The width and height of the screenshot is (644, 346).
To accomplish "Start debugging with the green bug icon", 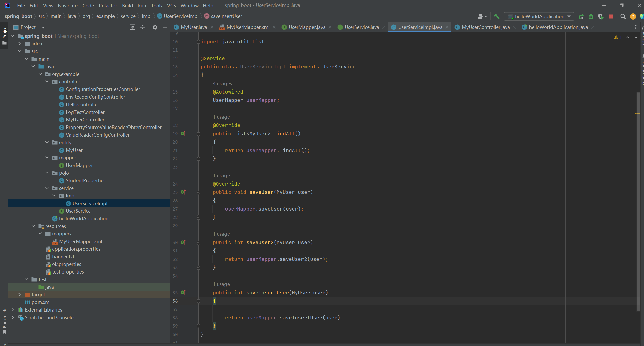I will 591,16.
